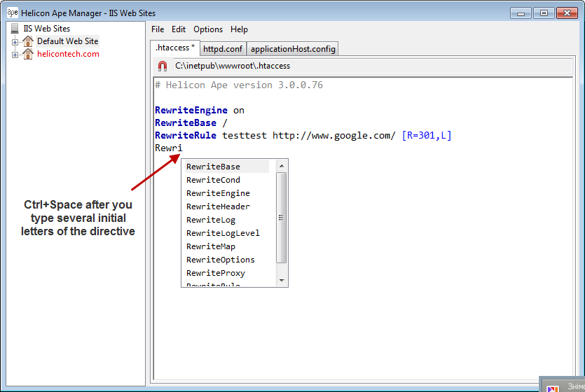585x392 pixels.
Task: Click the Default Web Site house icon
Action: [x=28, y=41]
